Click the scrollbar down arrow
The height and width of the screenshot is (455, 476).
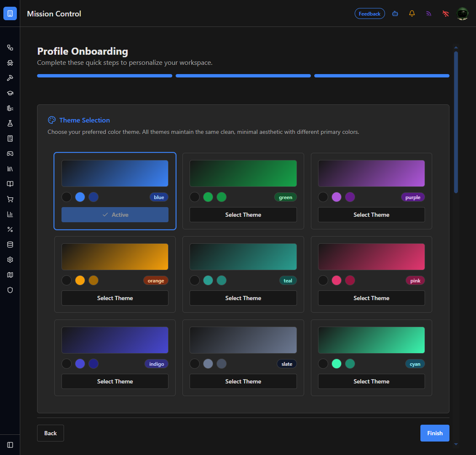[456, 444]
